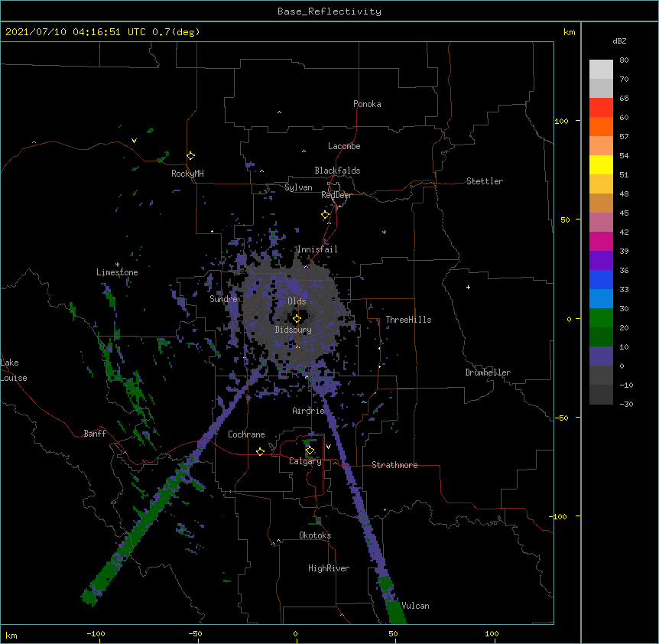Select the light gray 80 dBZ swatch
Image resolution: width=659 pixels, height=644 pixels.
point(601,69)
